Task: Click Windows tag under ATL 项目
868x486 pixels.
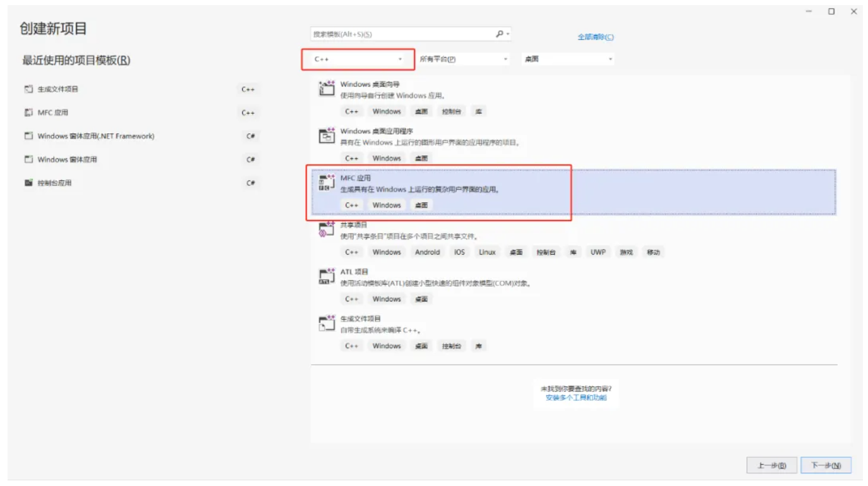Action: coord(387,299)
